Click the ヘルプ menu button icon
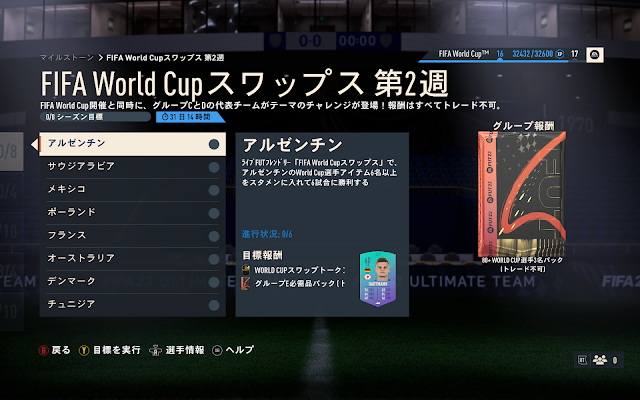Screen dimensions: 640x400 tap(217, 351)
